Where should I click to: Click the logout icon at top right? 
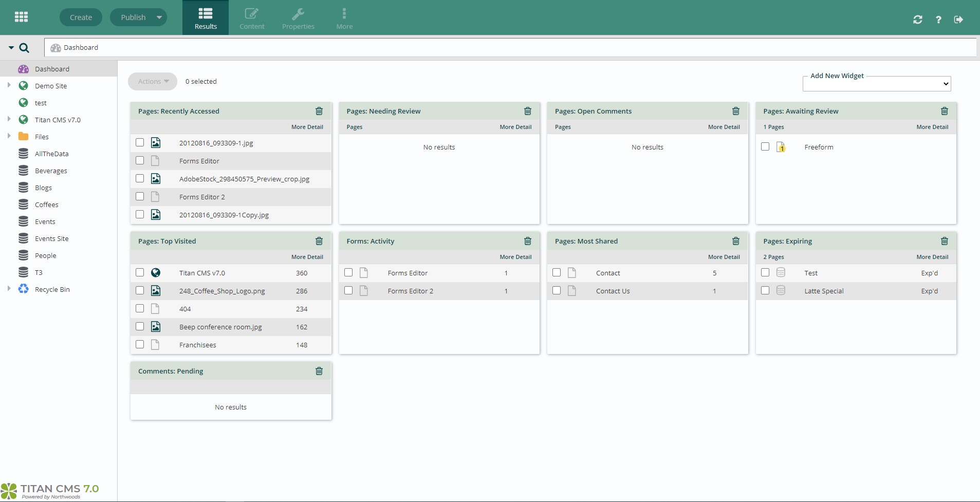coord(958,20)
